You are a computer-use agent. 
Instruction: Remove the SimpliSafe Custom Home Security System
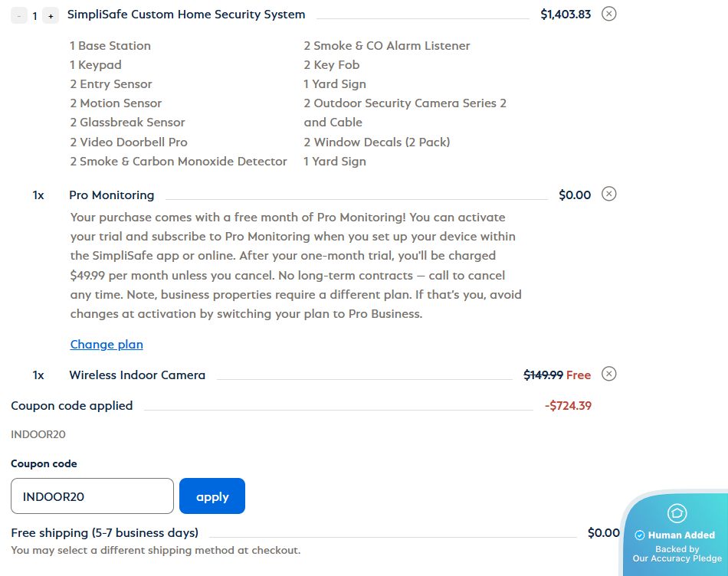pos(608,14)
